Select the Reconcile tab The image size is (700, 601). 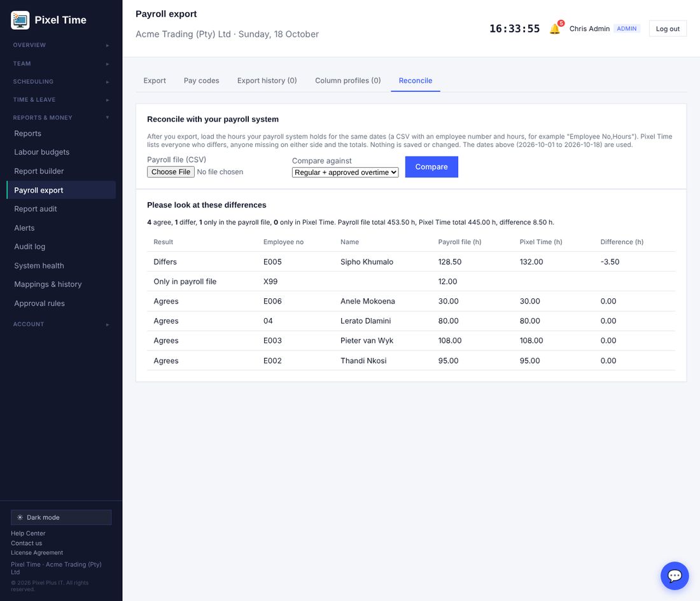(415, 80)
